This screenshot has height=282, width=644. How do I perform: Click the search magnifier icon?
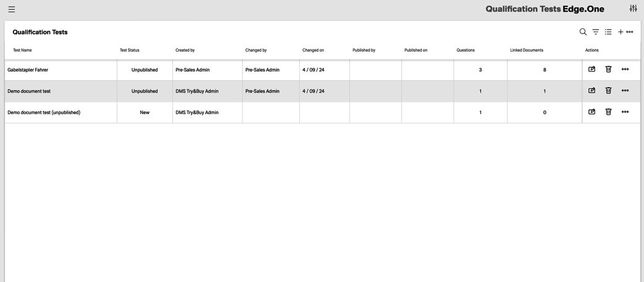tap(583, 32)
